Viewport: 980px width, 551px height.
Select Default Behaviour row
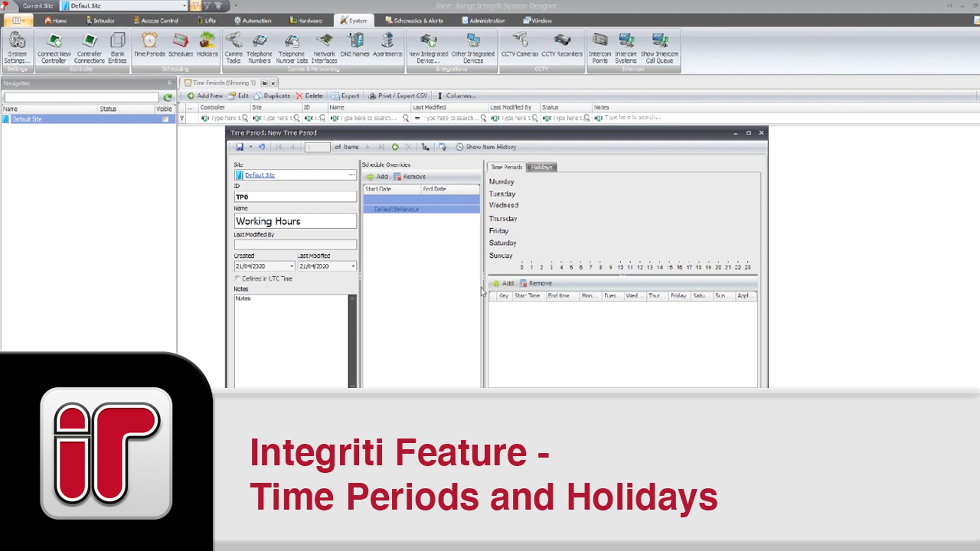(x=421, y=209)
